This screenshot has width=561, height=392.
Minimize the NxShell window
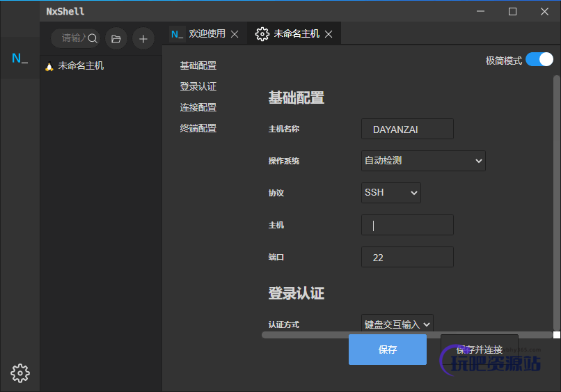(x=480, y=11)
